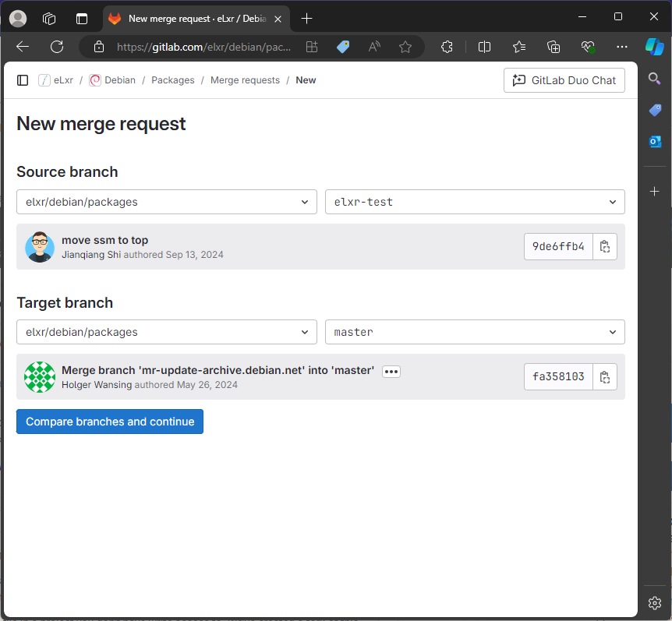Click the gitlab.com address bar
Viewport: 672px width, 621px height.
203,47
